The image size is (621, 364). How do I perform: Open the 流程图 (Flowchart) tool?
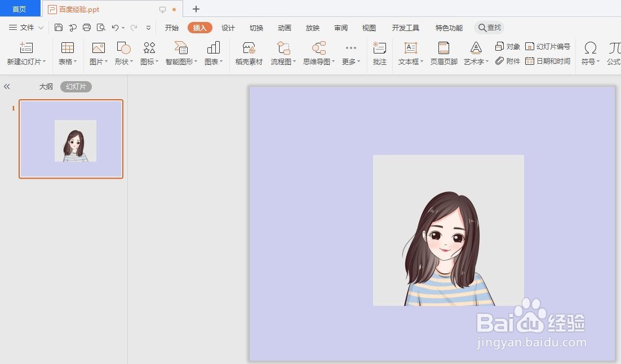coord(282,54)
